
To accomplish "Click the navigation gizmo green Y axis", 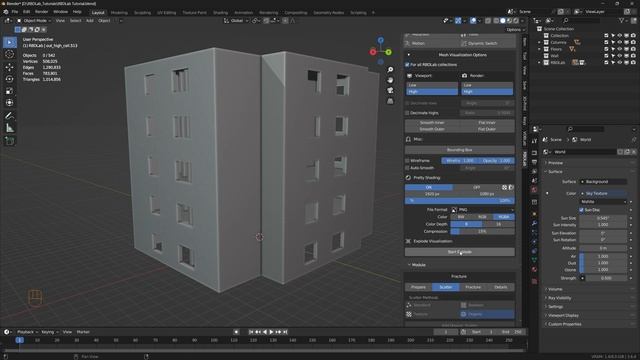I will (x=389, y=52).
